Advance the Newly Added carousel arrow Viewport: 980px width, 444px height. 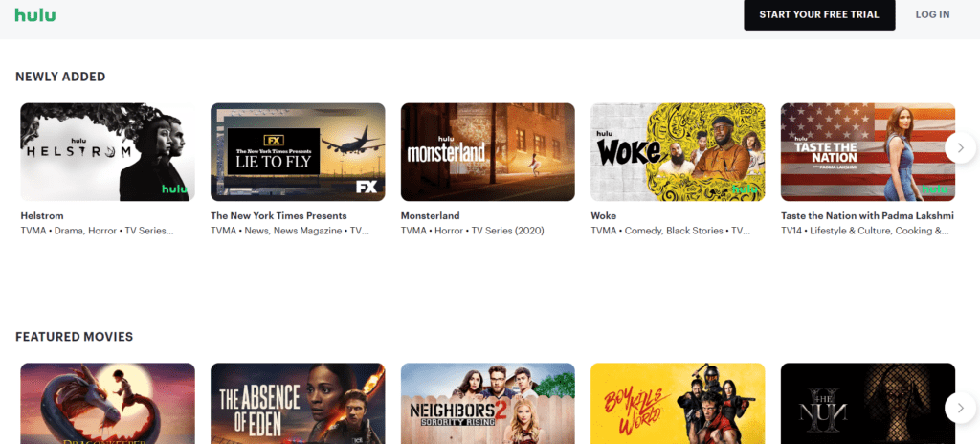960,148
